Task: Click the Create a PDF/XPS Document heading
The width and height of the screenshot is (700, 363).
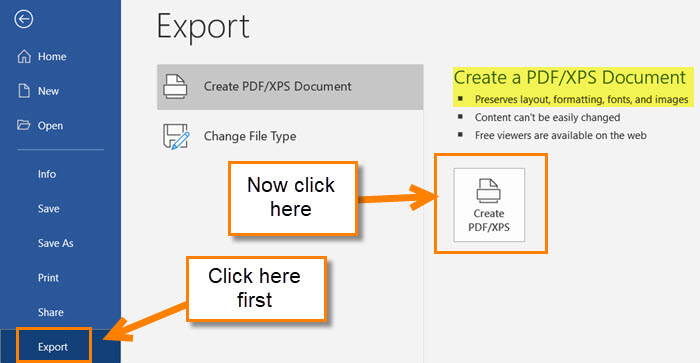Action: (x=570, y=77)
